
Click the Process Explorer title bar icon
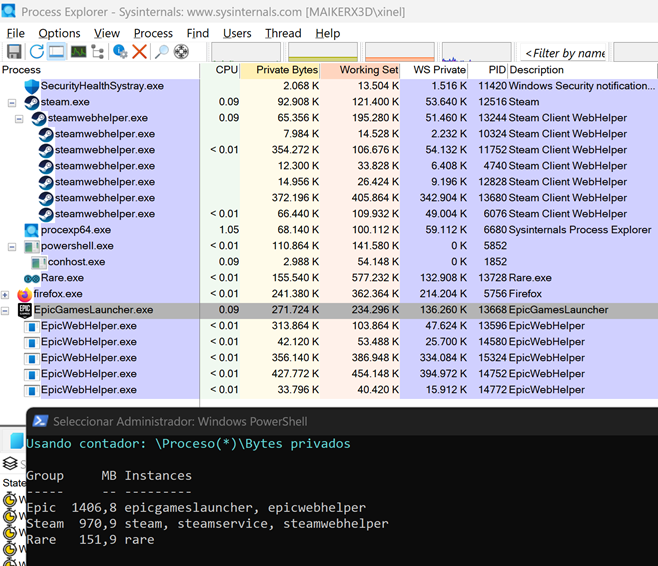8,10
